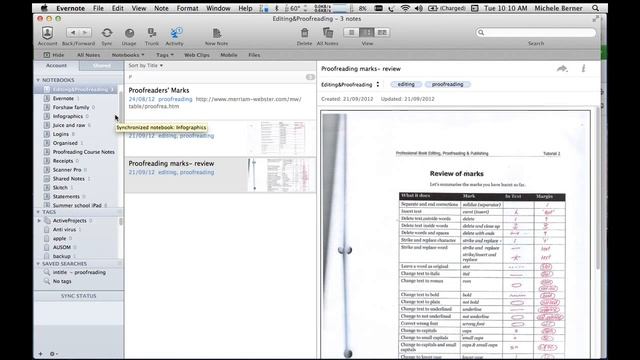Switch to snippet view mode
Image resolution: width=640 pixels, height=360 pixels.
(x=367, y=33)
